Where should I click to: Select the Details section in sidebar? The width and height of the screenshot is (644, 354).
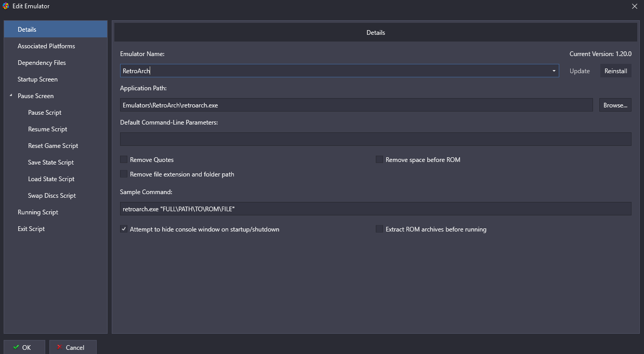click(x=56, y=30)
